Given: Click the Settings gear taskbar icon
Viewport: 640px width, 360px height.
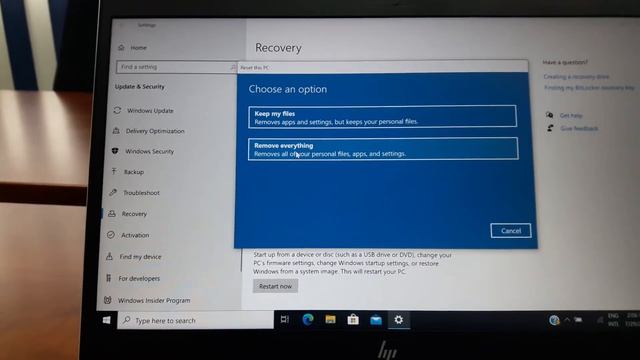Looking at the screenshot, I should [399, 320].
